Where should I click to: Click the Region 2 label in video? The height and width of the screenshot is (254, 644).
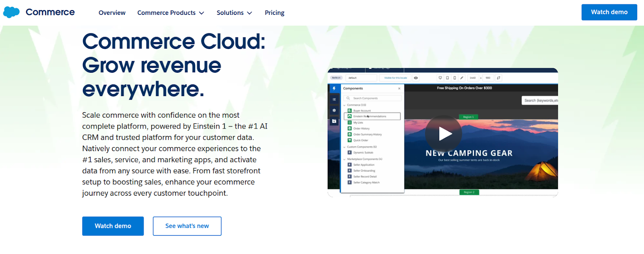469,192
